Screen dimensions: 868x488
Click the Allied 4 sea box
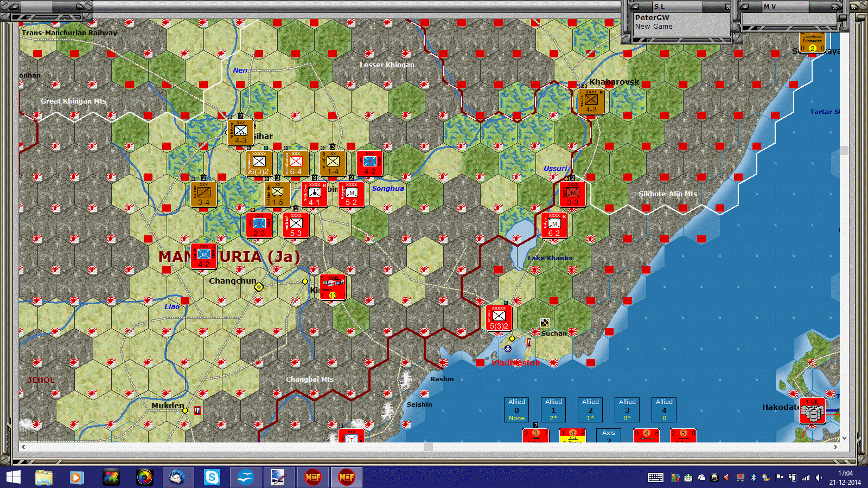pyautogui.click(x=664, y=410)
